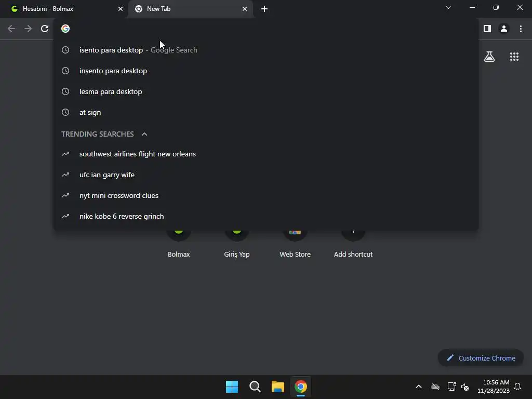532x399 pixels.
Task: Click the Google logo in the address bar
Action: [65, 29]
